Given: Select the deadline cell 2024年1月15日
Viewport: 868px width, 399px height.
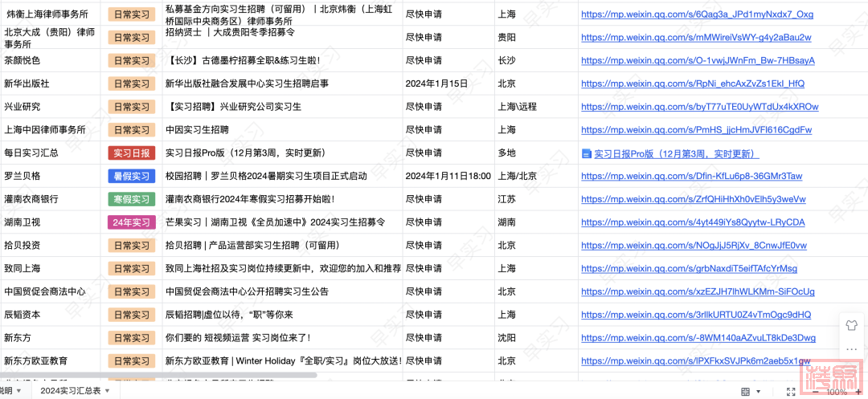Looking at the screenshot, I should 448,84.
